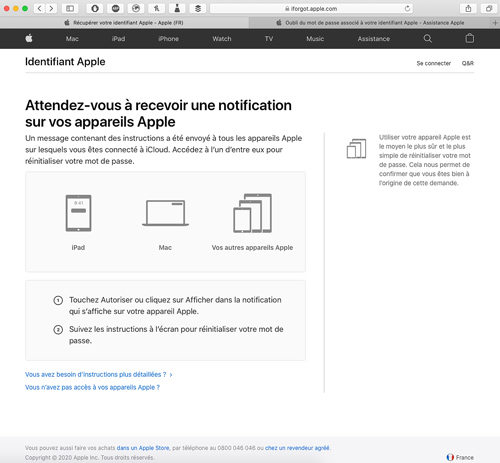Show all tabs overview
This screenshot has width=500, height=463.
pos(489,8)
